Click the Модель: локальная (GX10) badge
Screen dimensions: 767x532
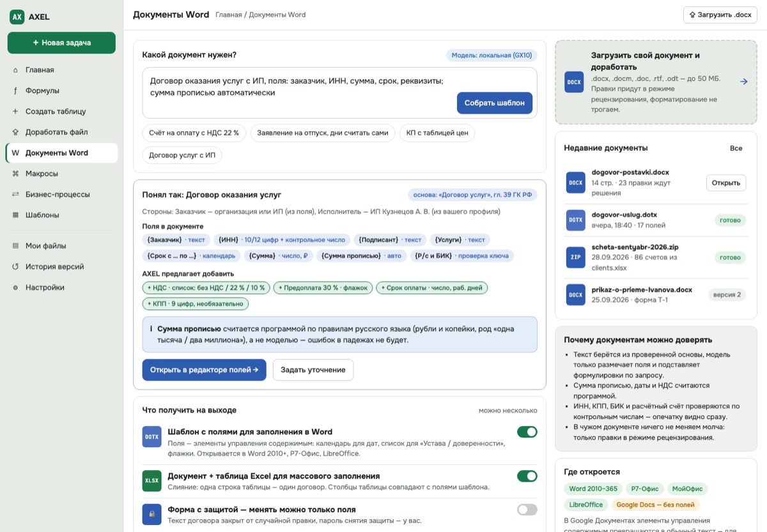pos(492,55)
